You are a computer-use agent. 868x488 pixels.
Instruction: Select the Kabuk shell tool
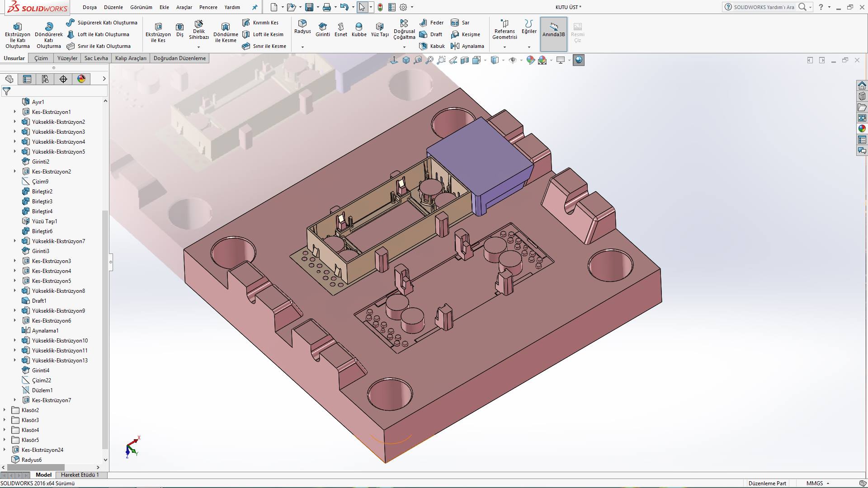point(432,46)
